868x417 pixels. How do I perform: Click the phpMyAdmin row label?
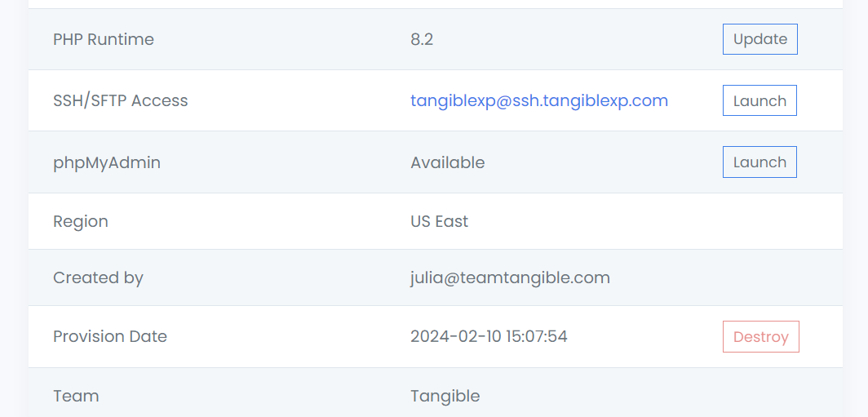107,162
